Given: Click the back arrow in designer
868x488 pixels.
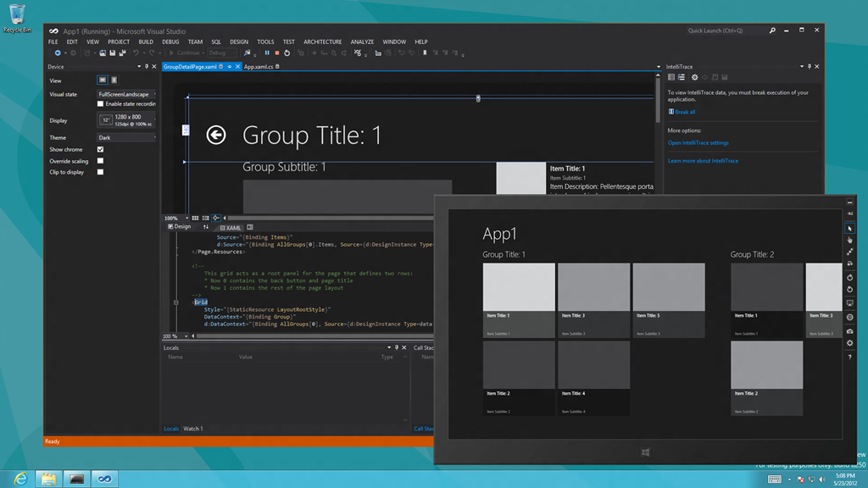Looking at the screenshot, I should tap(216, 135).
